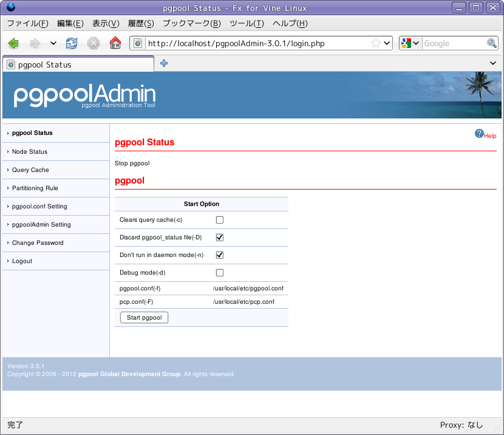Viewport: 504px width, 435px height.
Task: Click Logout in the sidebar
Action: pyautogui.click(x=22, y=261)
